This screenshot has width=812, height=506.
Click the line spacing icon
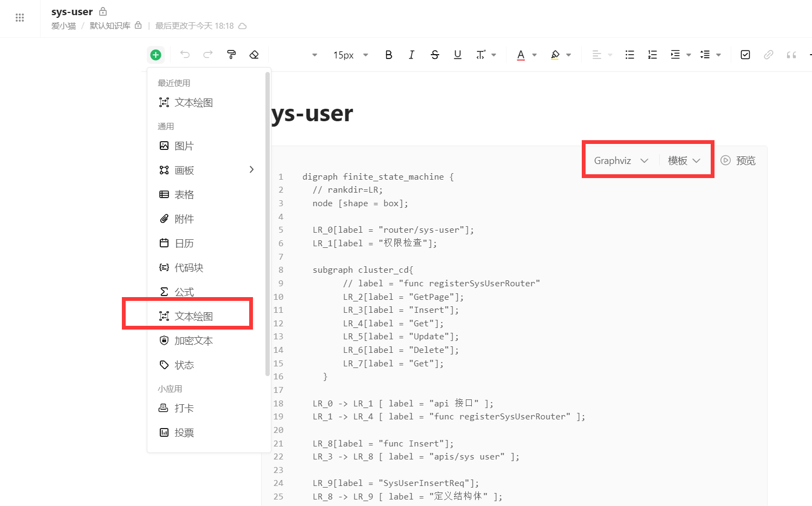pos(705,55)
